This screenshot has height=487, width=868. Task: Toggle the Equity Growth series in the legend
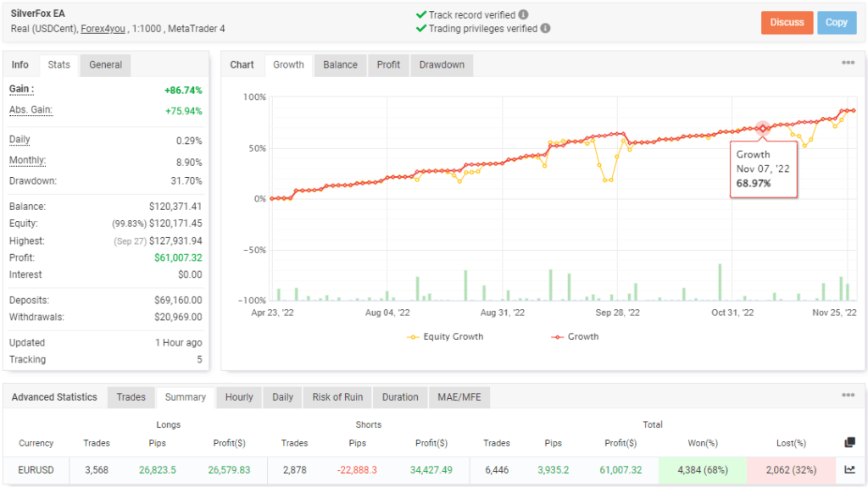(445, 336)
